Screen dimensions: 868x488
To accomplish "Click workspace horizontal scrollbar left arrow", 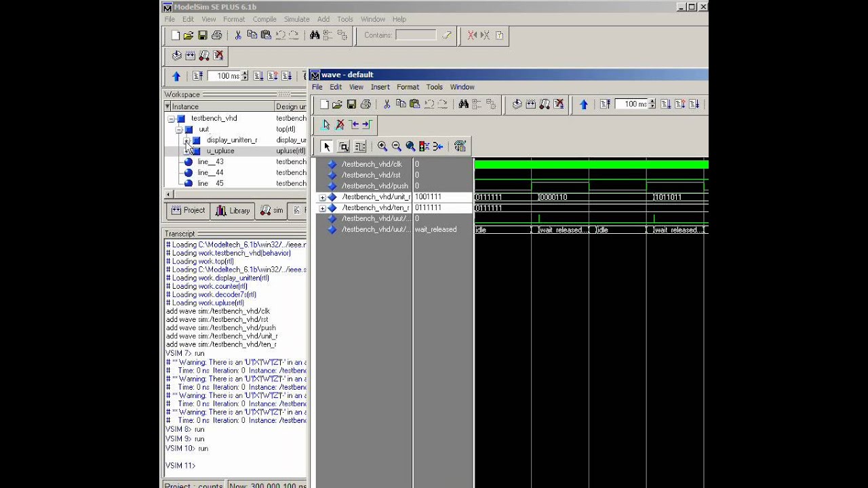I will [167, 195].
